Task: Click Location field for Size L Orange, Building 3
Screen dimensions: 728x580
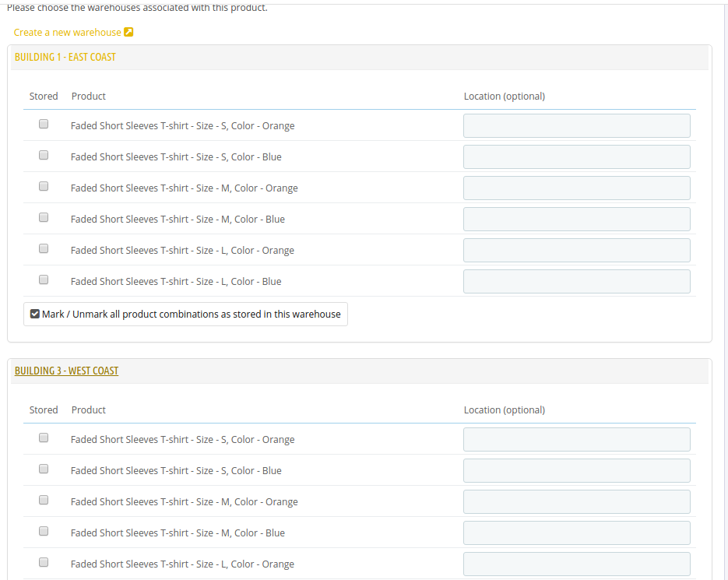Action: point(577,564)
